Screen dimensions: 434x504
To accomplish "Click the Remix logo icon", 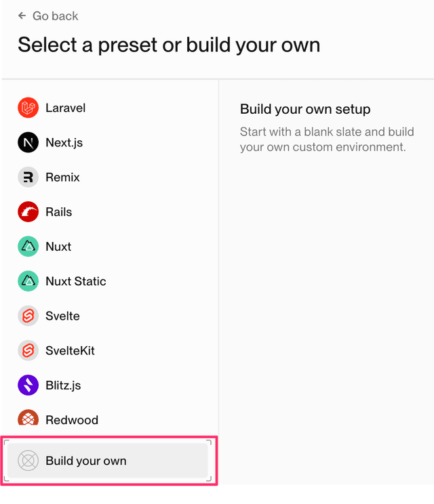I will [28, 177].
